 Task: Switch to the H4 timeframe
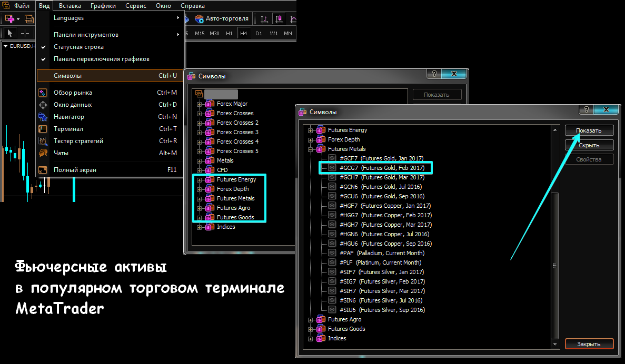pyautogui.click(x=244, y=34)
